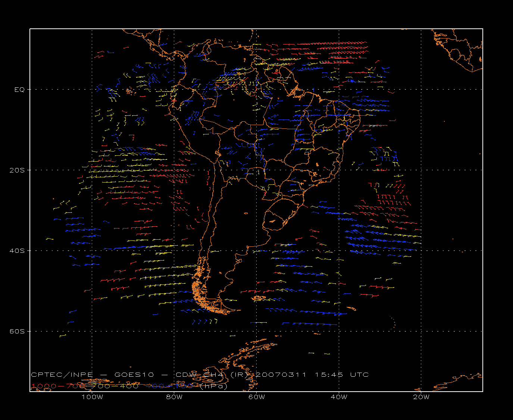Click the (hPa) unit label
The image size is (513, 420).
click(x=214, y=386)
